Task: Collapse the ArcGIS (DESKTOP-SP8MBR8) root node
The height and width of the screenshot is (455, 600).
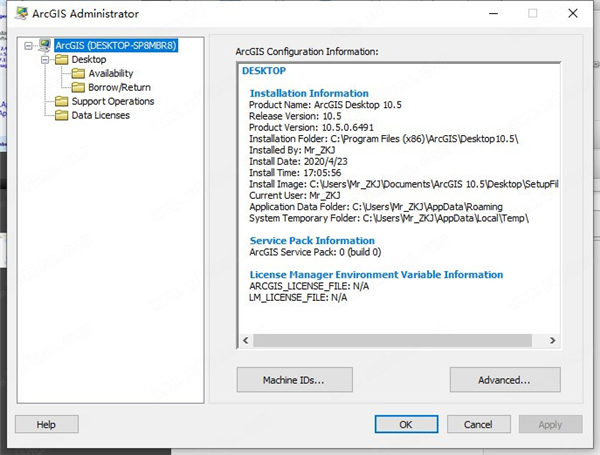Action: coord(28,46)
